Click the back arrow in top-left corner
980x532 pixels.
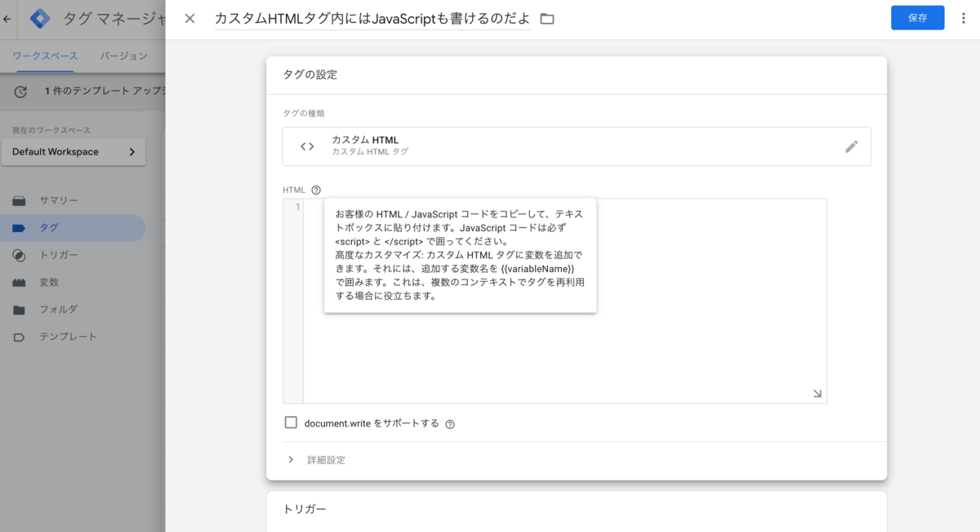coord(7,18)
